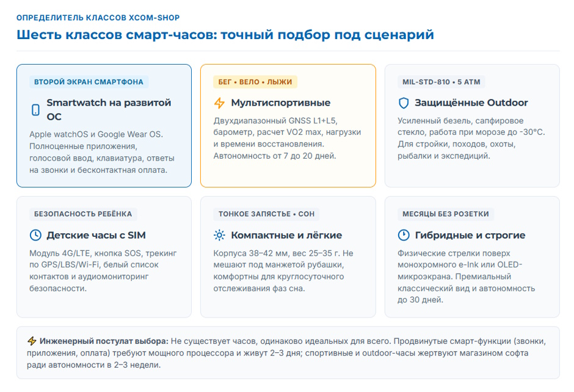Open the Детские часы с SIM heading

(96, 235)
